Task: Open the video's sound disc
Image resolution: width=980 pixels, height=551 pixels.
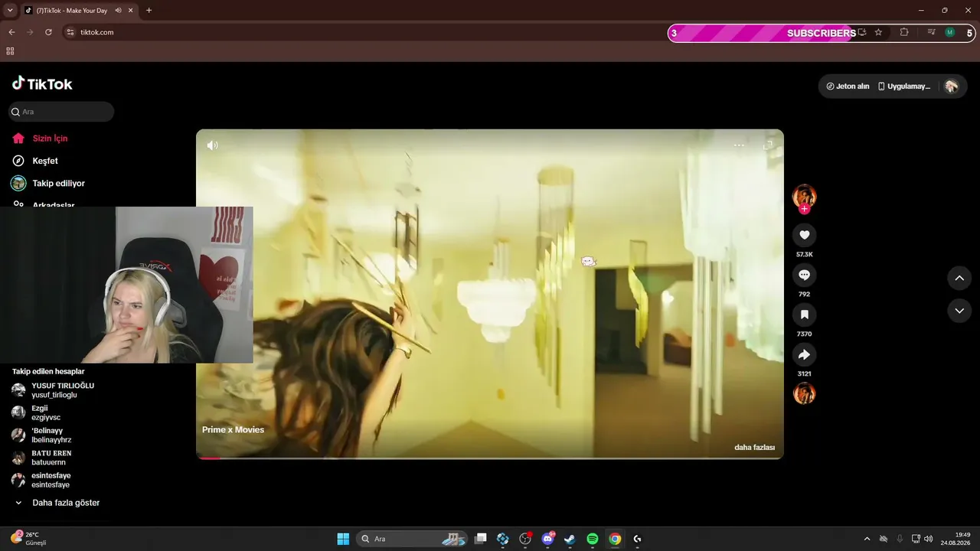Action: click(804, 393)
